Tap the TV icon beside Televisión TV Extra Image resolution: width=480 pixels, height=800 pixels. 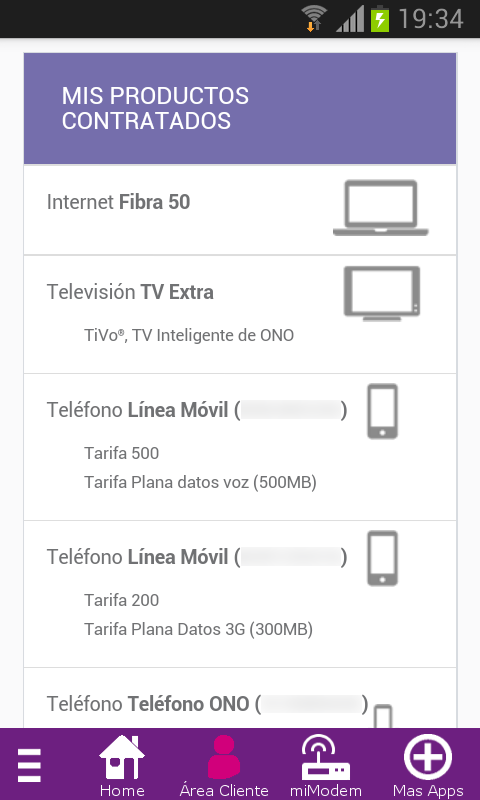(x=382, y=293)
